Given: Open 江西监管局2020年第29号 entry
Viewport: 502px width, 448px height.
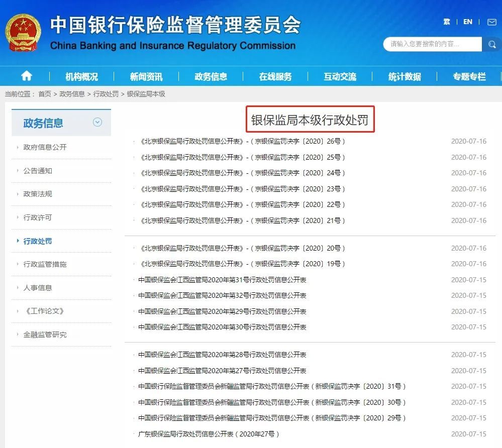Looking at the screenshot, I should (222, 311).
